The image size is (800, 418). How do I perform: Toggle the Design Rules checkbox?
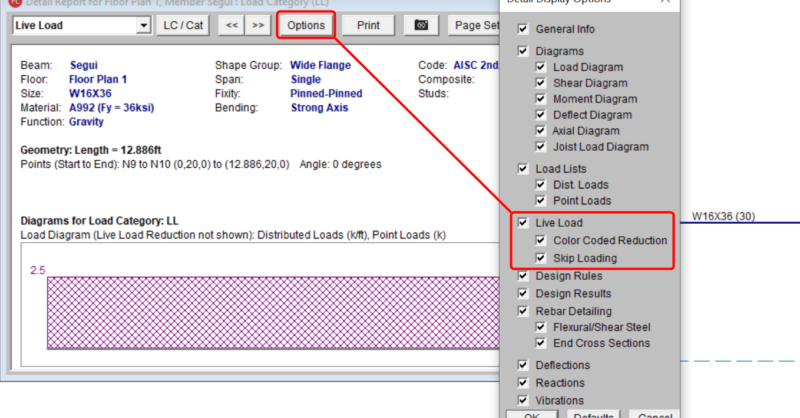[523, 276]
